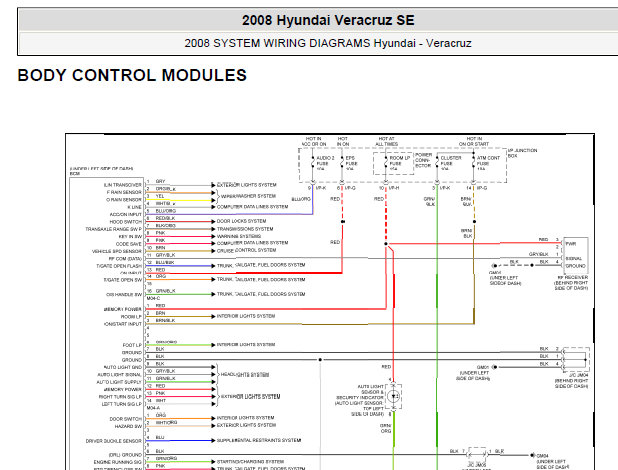Click the "AUTO LIGHT SIGNAL" pin label
Image resolution: width=618 pixels, height=470 pixels.
(x=119, y=375)
